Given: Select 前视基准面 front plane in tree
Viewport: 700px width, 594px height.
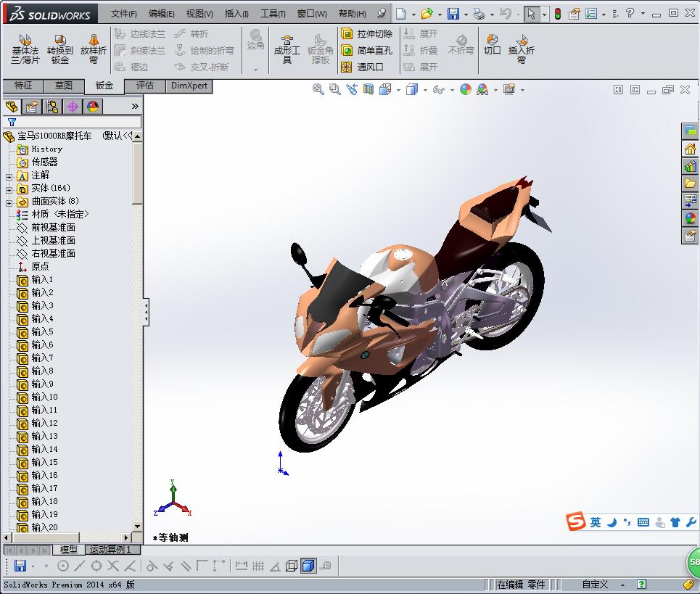Looking at the screenshot, I should tap(53, 227).
